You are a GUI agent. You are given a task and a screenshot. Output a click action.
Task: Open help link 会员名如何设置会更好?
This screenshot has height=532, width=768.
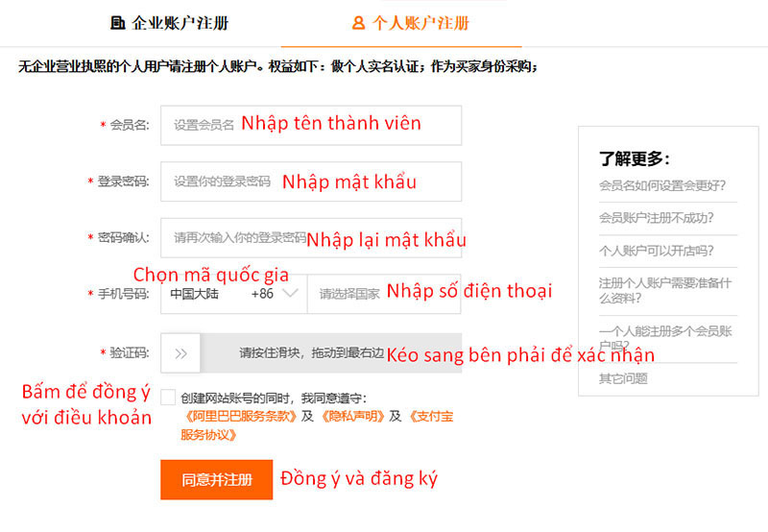tap(662, 185)
